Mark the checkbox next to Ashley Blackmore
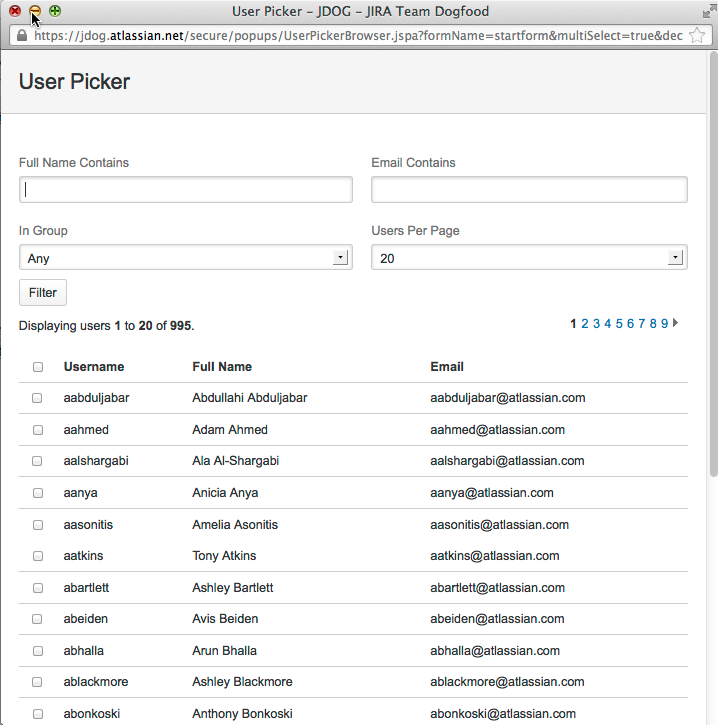 tap(38, 682)
